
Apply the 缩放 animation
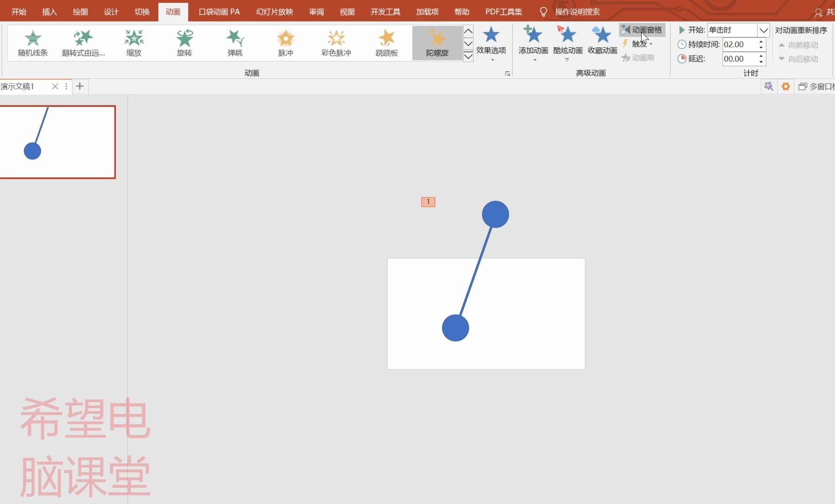(134, 43)
